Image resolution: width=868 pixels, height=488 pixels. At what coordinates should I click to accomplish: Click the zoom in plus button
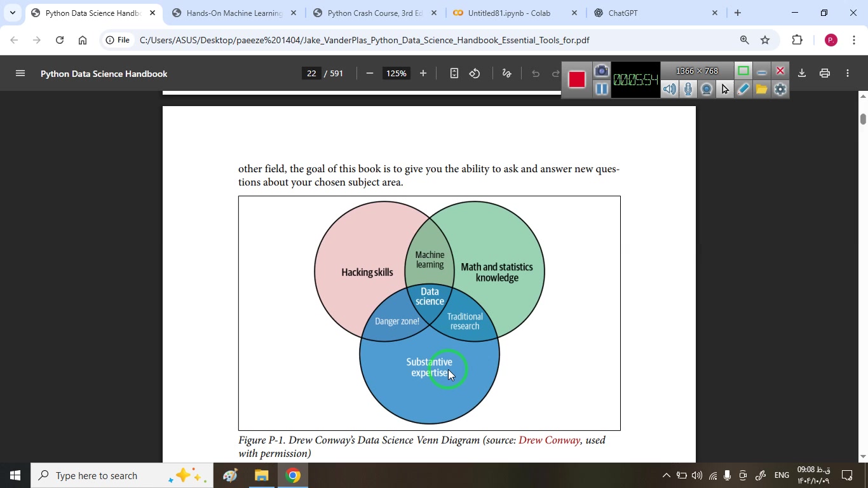click(423, 74)
